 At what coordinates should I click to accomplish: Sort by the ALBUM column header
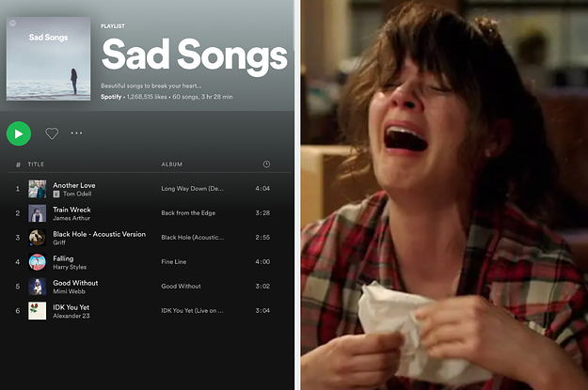pyautogui.click(x=172, y=164)
